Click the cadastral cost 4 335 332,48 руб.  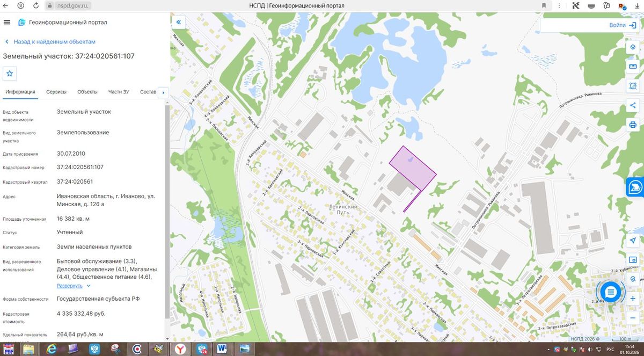[81, 313]
